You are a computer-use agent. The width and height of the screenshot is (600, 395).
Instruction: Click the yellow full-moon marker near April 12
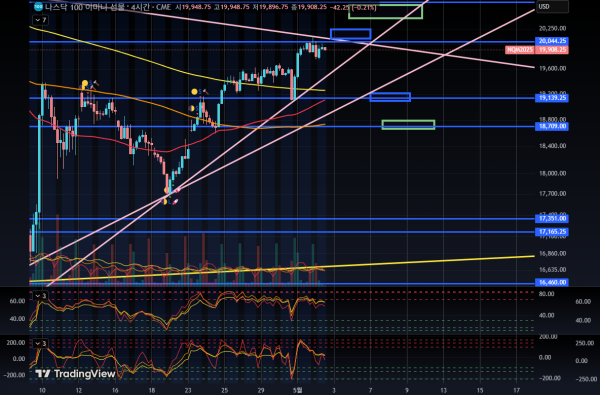click(x=85, y=83)
